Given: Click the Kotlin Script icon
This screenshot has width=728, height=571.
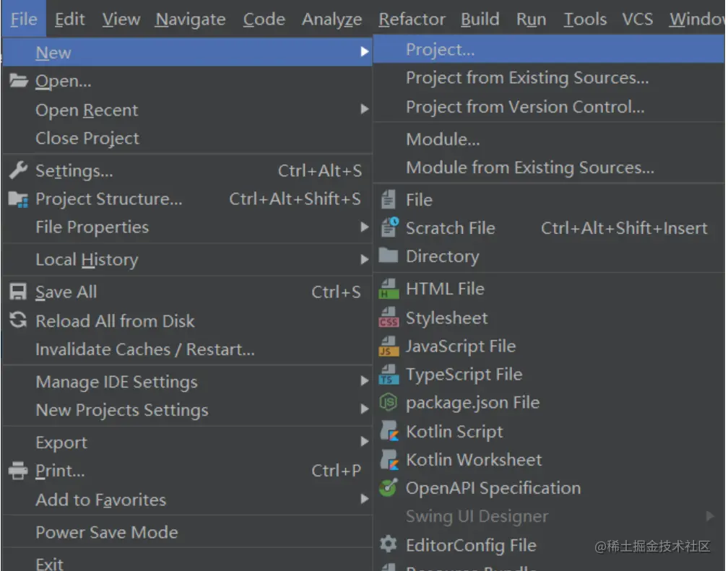Looking at the screenshot, I should click(x=389, y=432).
